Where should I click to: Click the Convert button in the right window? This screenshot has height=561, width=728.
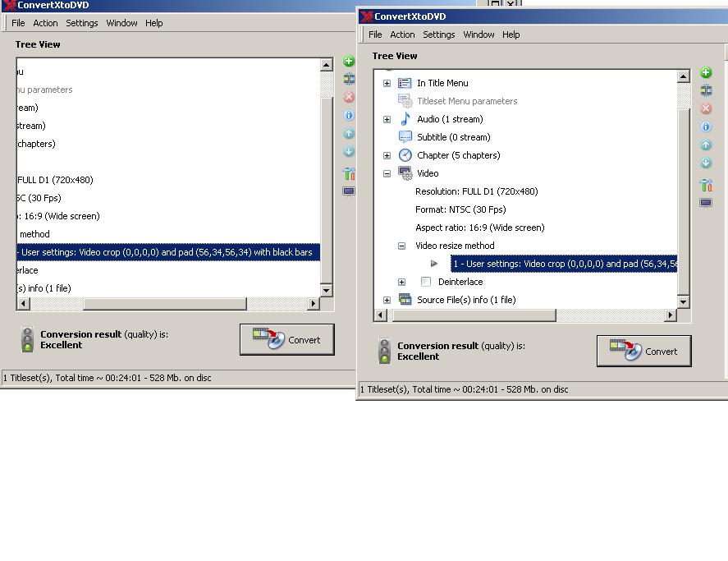[x=644, y=351]
